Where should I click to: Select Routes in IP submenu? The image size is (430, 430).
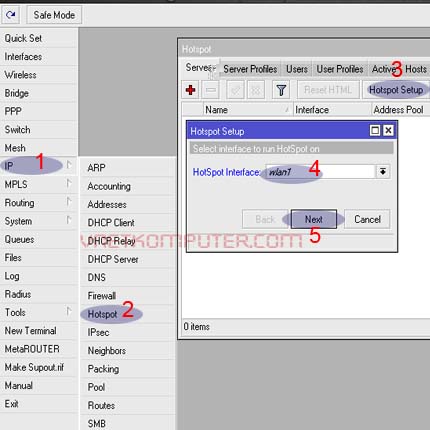pyautogui.click(x=128, y=405)
